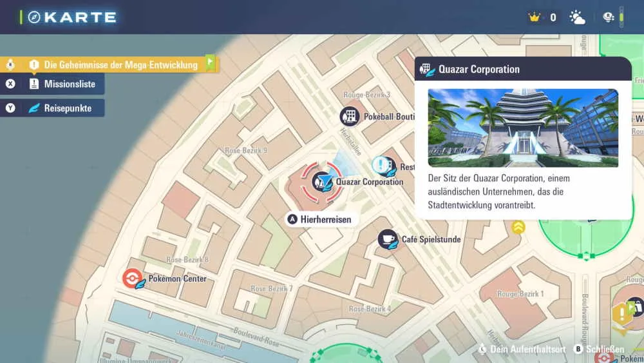This screenshot has height=363, width=644.
Task: Click the crown icon in top bar
Action: pyautogui.click(x=534, y=17)
